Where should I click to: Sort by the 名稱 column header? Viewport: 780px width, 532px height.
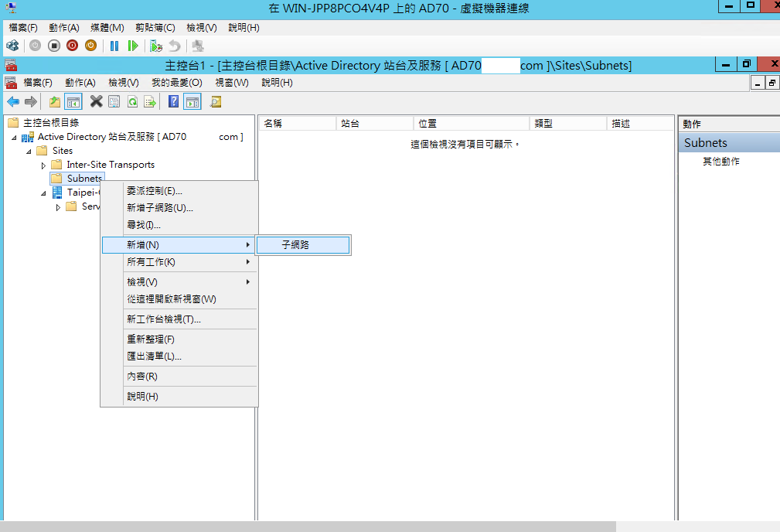(x=298, y=124)
